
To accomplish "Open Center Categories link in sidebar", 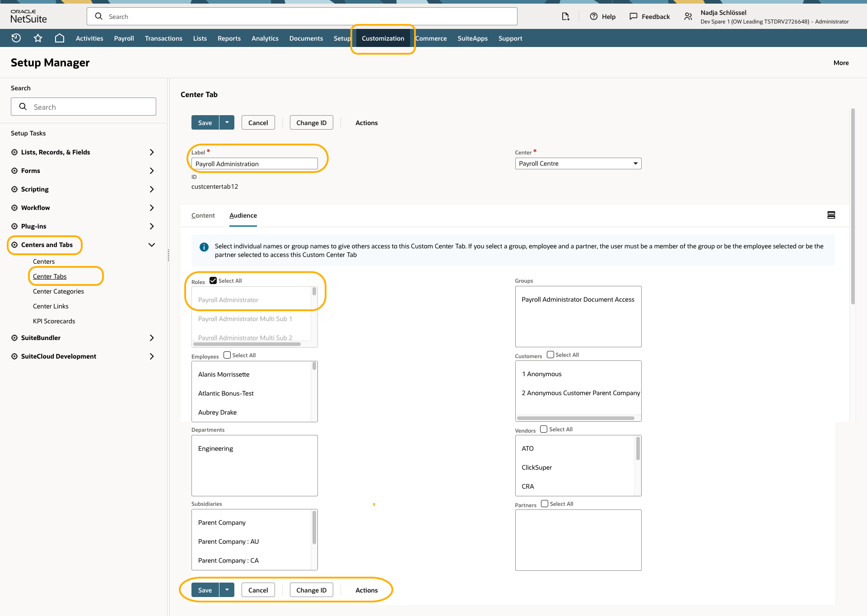I will tap(58, 291).
